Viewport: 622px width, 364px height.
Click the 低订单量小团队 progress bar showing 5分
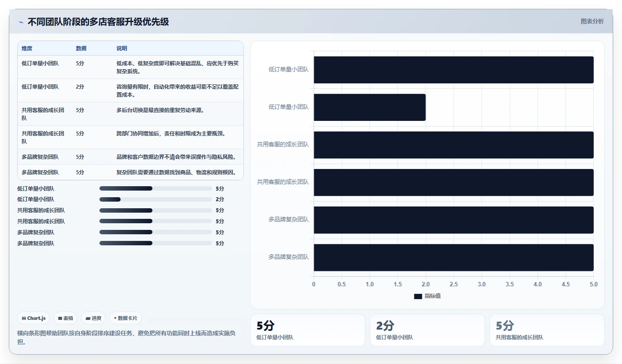pyautogui.click(x=155, y=188)
